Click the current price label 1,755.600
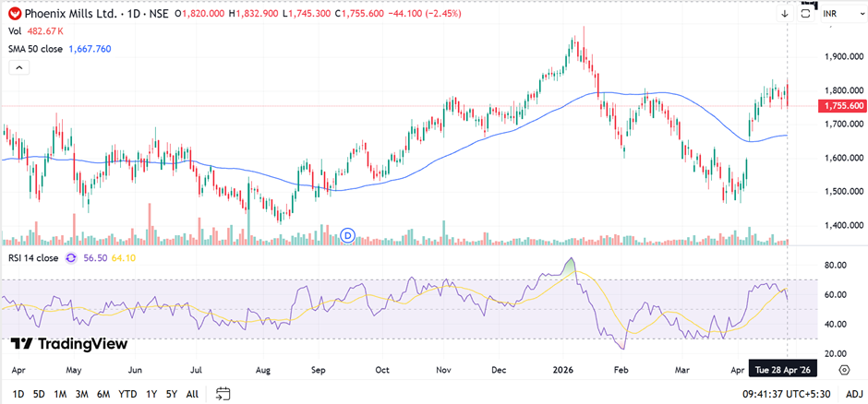Screen dimensions: 868x404 click(x=840, y=106)
